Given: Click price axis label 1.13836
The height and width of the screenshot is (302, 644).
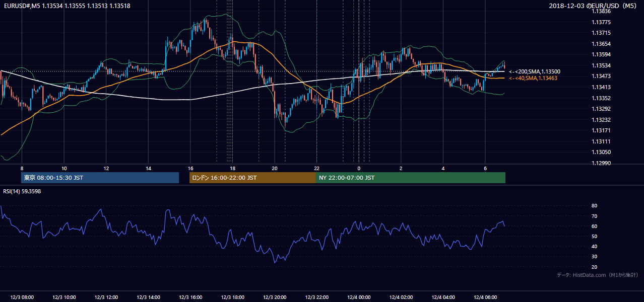Looking at the screenshot, I should click(x=602, y=11).
